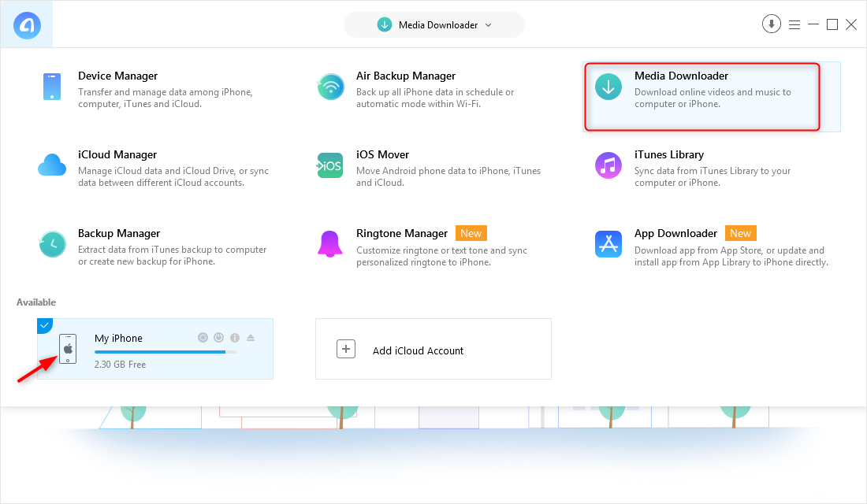Click the Backup Manager clock icon

click(53, 244)
